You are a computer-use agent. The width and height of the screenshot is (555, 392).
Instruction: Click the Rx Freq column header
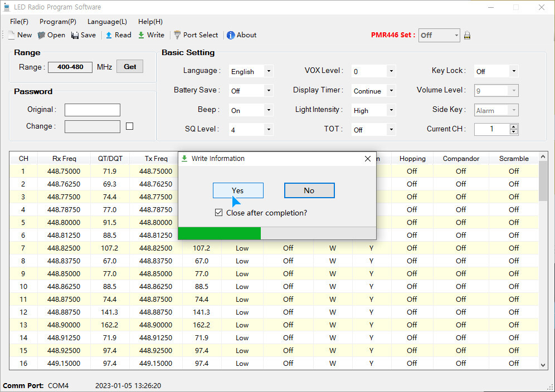(64, 159)
